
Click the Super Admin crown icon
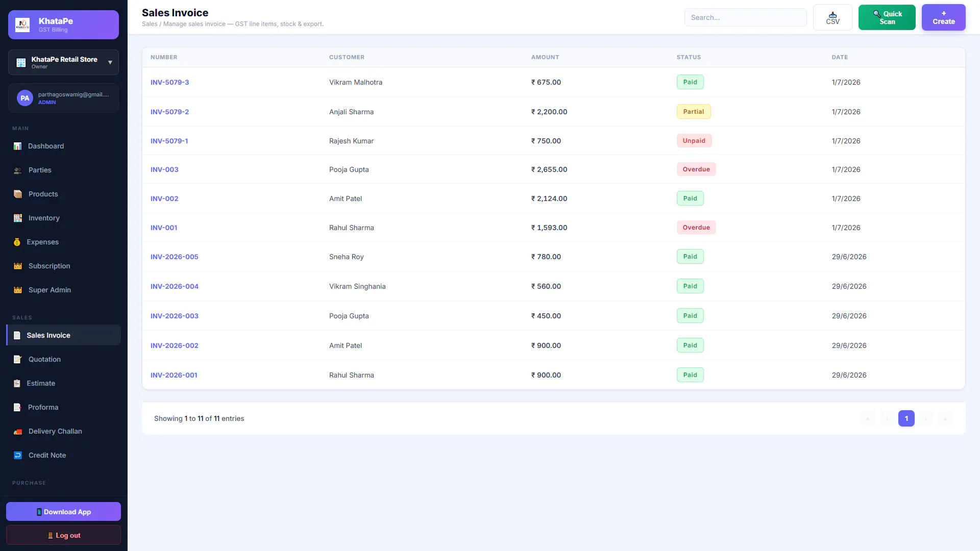click(x=18, y=290)
